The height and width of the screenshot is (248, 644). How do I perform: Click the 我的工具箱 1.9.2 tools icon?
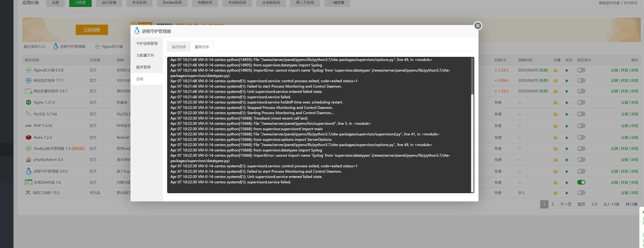28,193
